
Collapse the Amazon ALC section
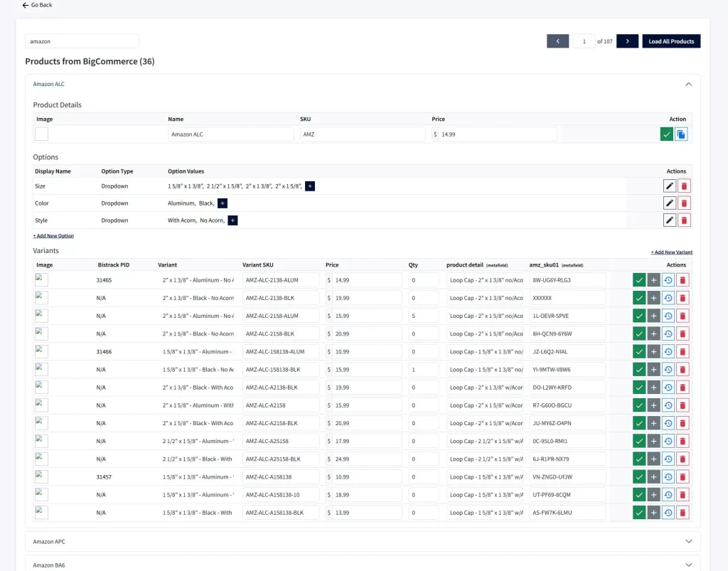click(x=688, y=84)
